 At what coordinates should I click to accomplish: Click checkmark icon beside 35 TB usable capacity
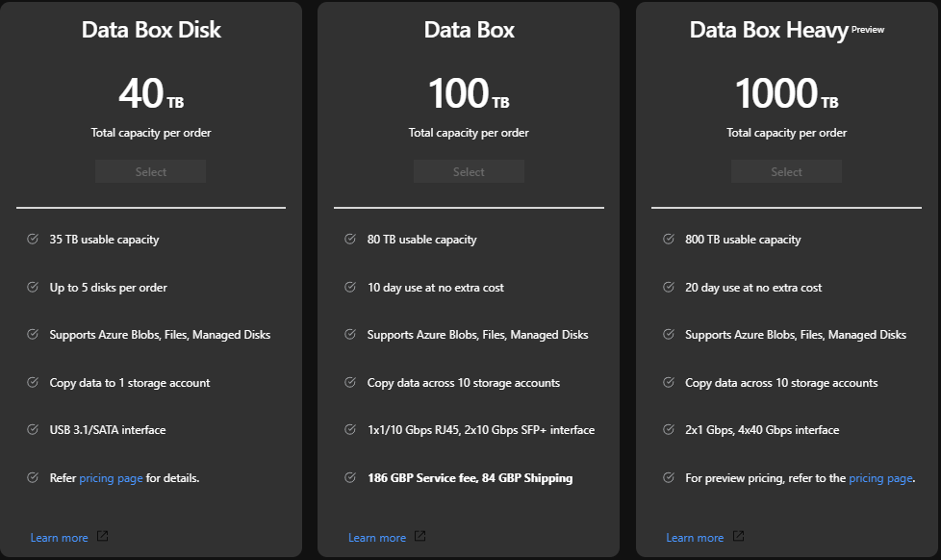(x=33, y=240)
